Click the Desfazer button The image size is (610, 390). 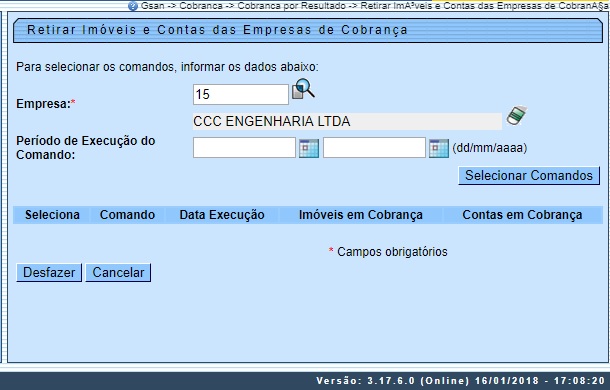pyautogui.click(x=49, y=272)
